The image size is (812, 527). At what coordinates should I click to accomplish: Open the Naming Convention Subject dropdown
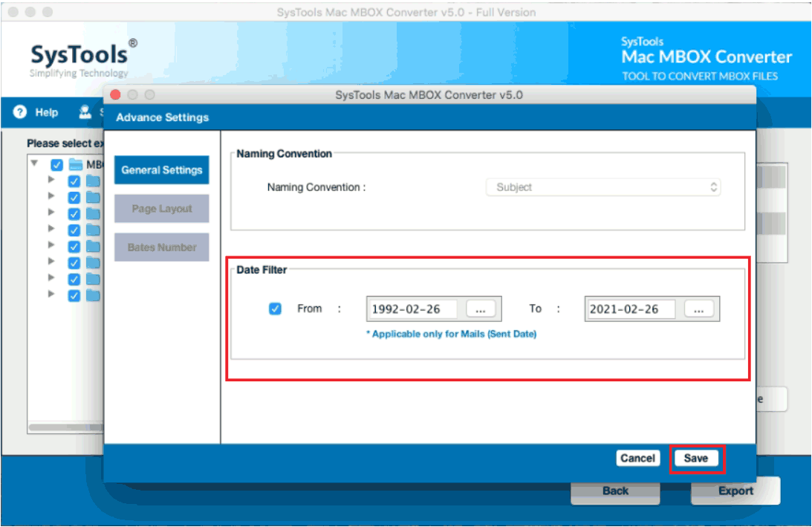coord(603,187)
